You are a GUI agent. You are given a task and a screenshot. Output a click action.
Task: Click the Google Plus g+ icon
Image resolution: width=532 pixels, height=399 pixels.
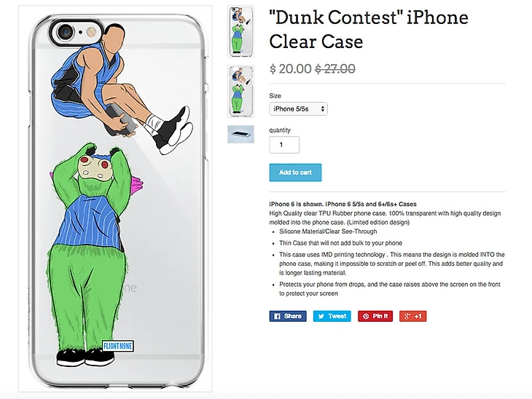407,316
